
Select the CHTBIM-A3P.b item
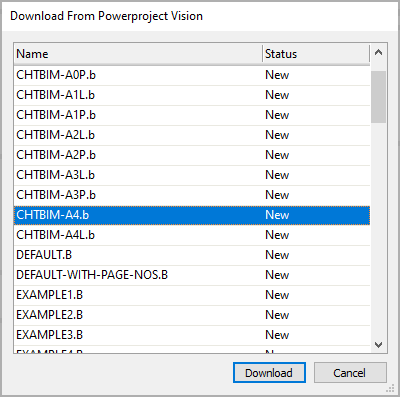tap(192, 195)
